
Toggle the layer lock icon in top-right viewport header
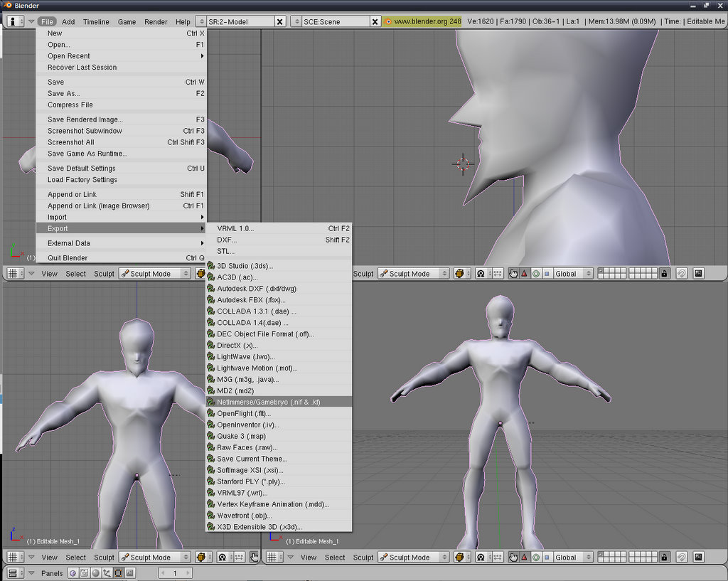point(664,273)
